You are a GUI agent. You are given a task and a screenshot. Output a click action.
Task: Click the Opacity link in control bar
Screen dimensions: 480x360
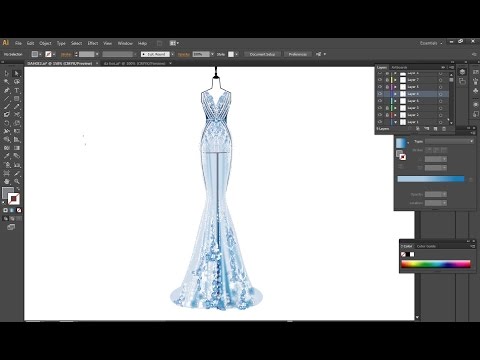tap(184, 54)
